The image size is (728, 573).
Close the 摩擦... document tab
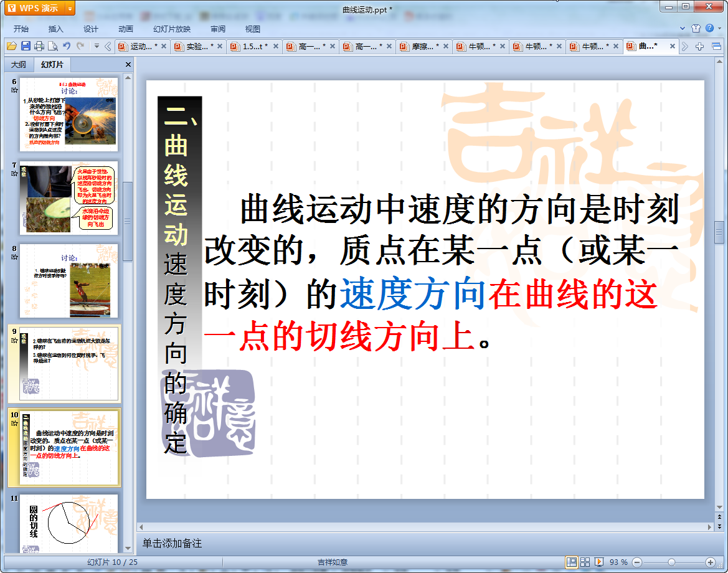(x=446, y=47)
